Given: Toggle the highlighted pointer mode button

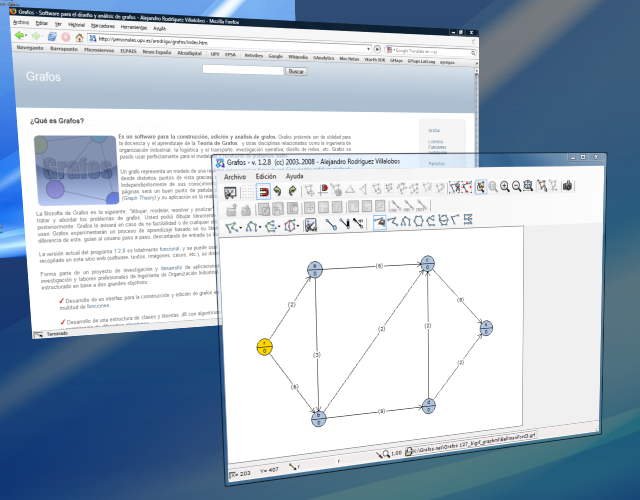Looking at the screenshot, I should [481, 187].
